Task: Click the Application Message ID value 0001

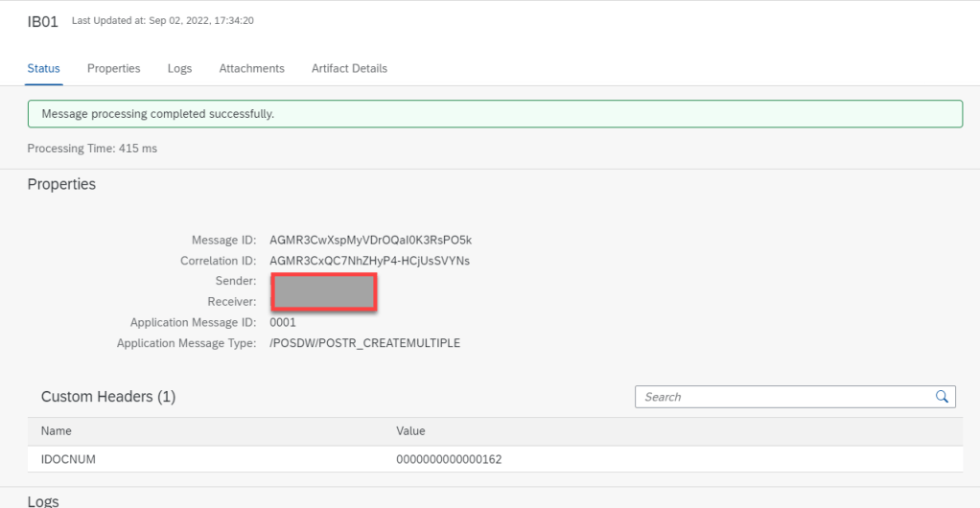Action: tap(283, 323)
